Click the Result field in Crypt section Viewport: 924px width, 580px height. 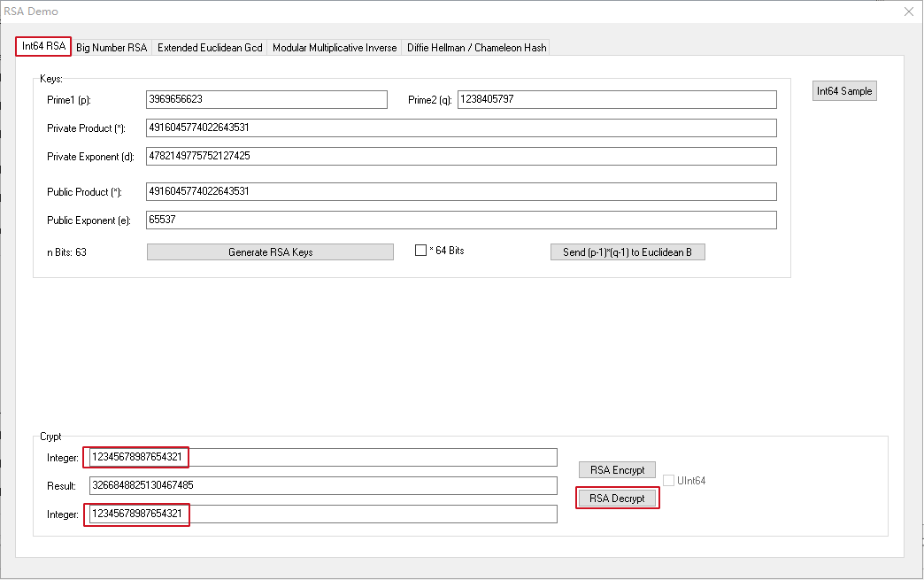click(x=323, y=485)
